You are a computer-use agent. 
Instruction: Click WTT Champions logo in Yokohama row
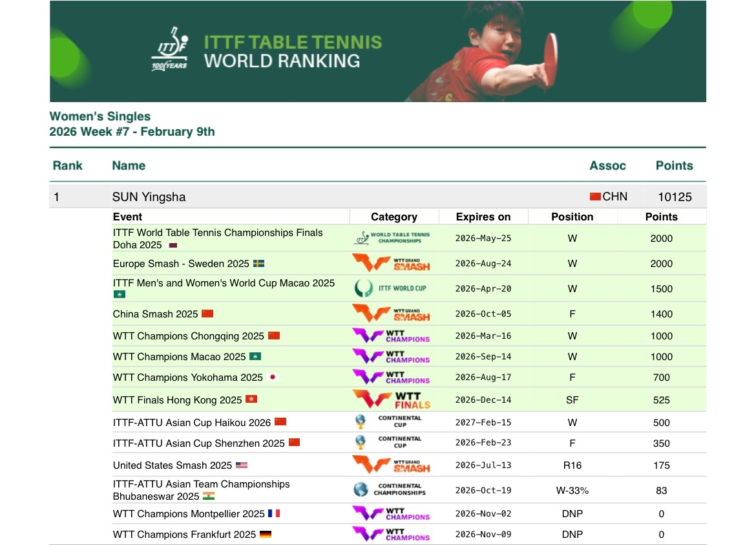(391, 377)
